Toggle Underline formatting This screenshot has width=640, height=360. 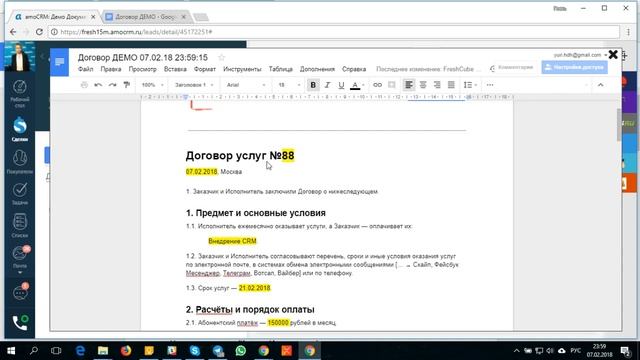tap(341, 85)
